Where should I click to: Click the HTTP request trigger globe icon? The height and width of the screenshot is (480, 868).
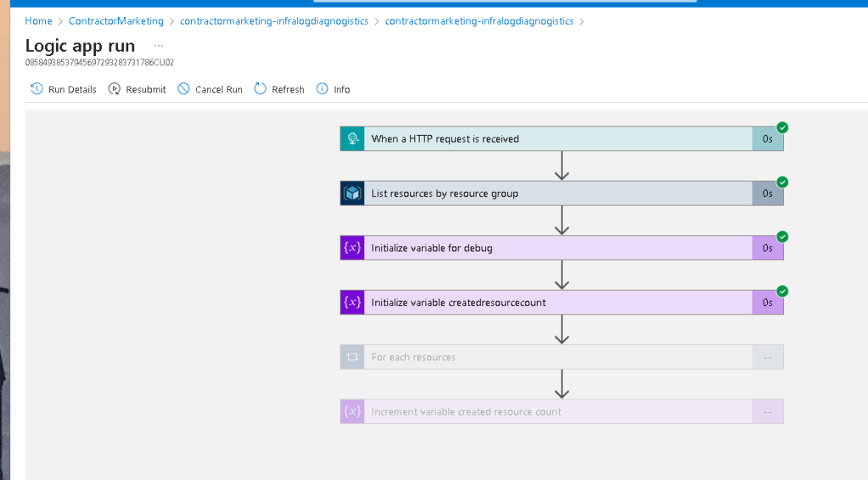point(352,138)
